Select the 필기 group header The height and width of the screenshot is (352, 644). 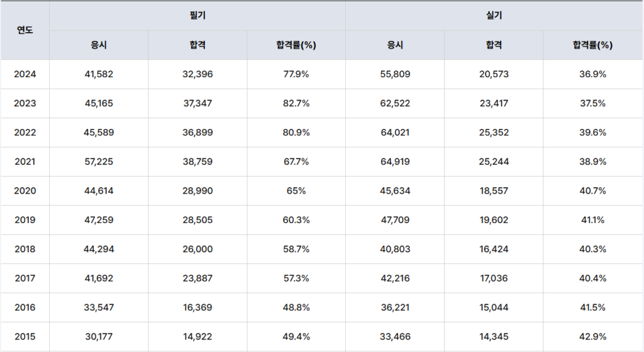point(197,16)
